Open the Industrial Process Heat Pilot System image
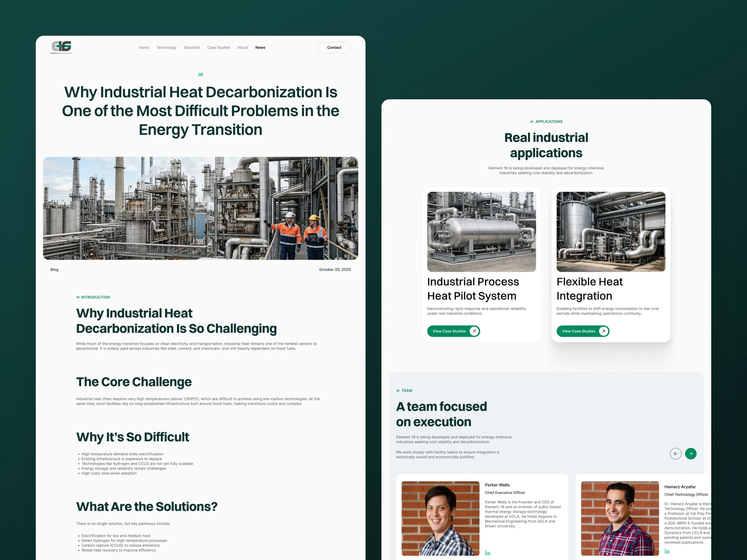 click(481, 232)
